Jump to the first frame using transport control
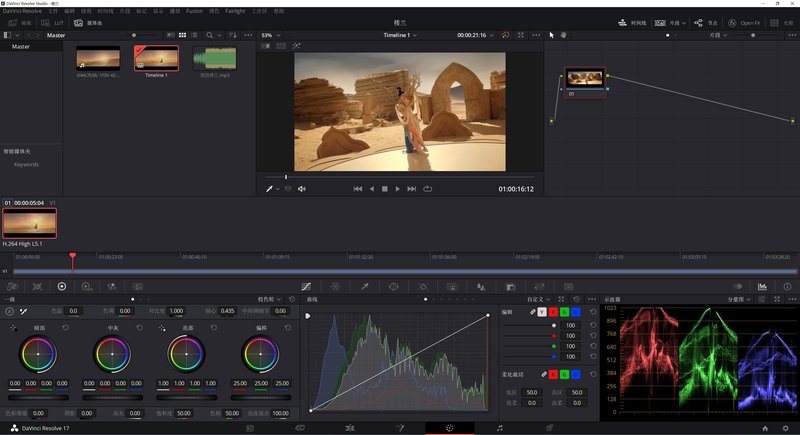800x435 pixels. click(358, 188)
